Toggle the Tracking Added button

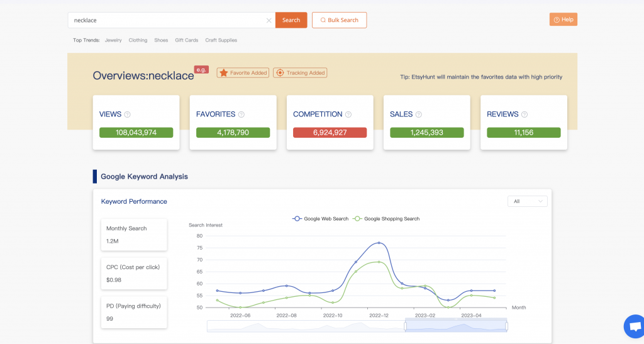(x=300, y=73)
